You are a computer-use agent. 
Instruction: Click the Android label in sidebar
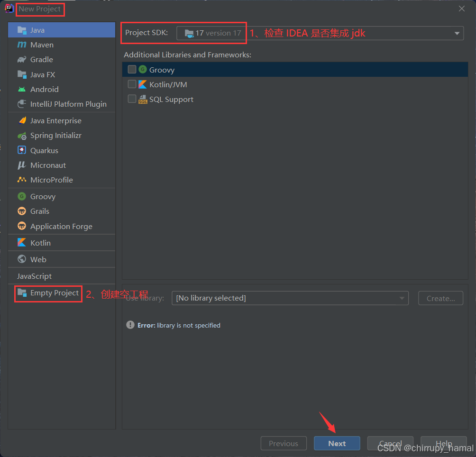44,90
